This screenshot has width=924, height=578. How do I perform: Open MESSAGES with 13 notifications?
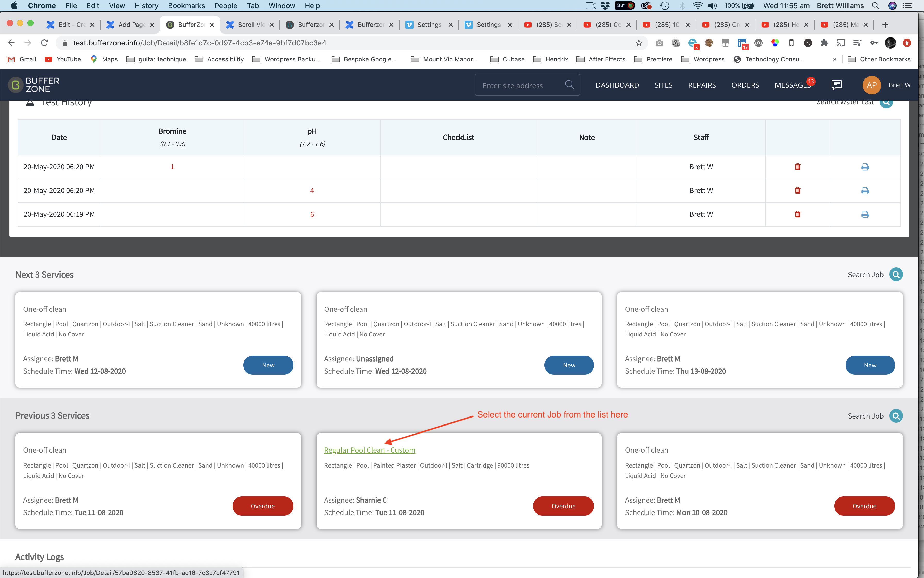(x=793, y=85)
